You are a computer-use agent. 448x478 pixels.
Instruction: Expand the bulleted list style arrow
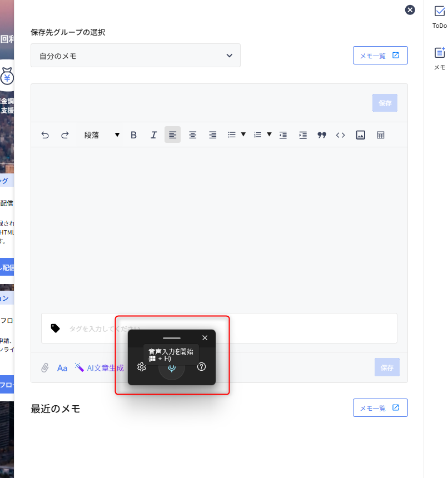[x=243, y=135]
